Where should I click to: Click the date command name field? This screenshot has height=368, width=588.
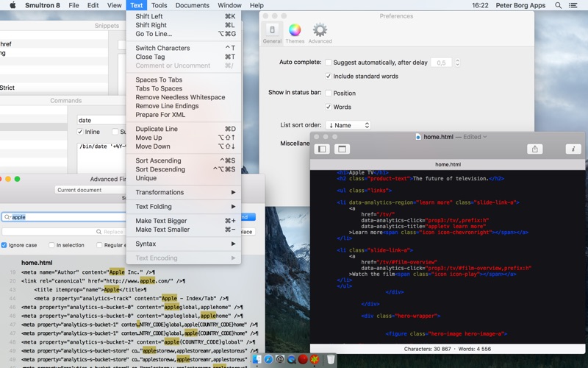coord(101,120)
